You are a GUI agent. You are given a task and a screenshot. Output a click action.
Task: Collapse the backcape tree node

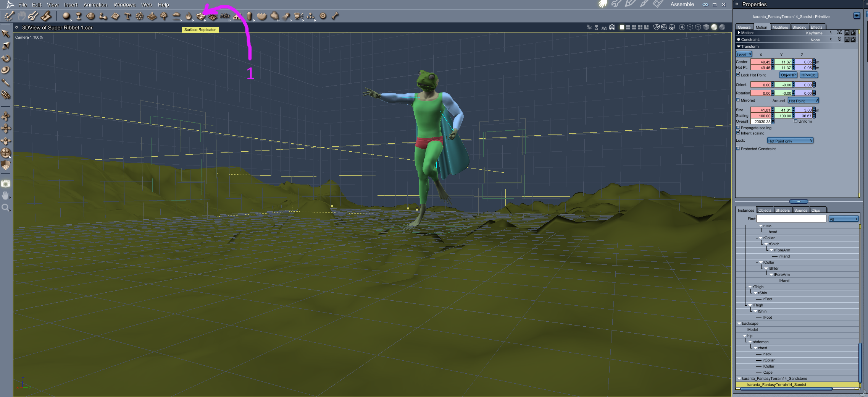coord(739,324)
